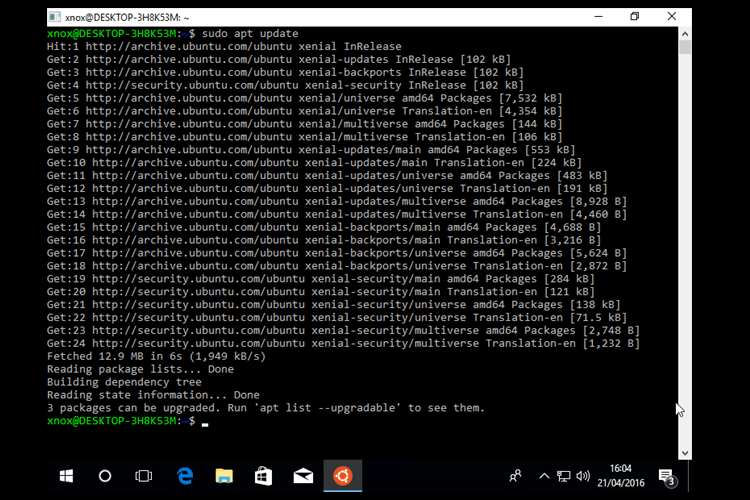The width and height of the screenshot is (750, 500).
Task: Click the bottom prompt with blinking cursor
Action: [x=128, y=421]
